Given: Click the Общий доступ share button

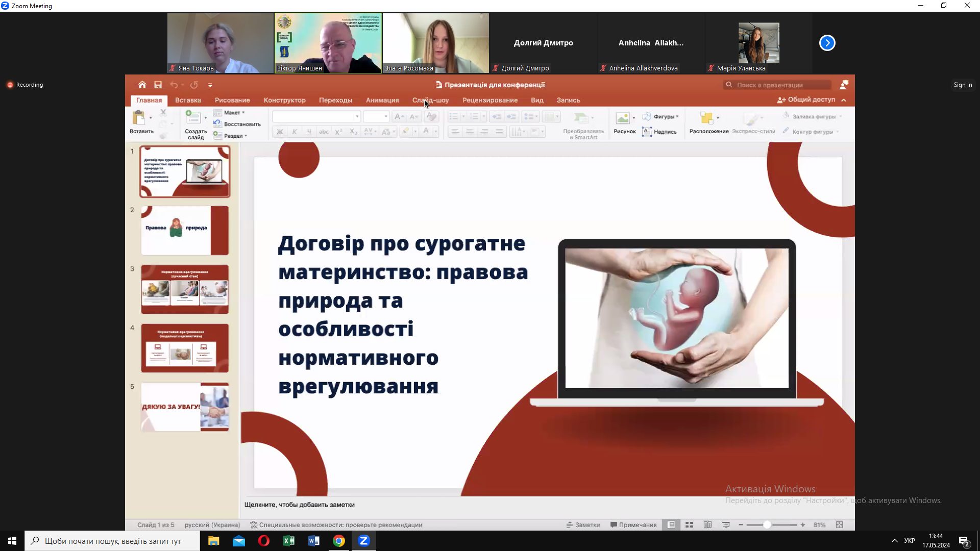Looking at the screenshot, I should [806, 100].
